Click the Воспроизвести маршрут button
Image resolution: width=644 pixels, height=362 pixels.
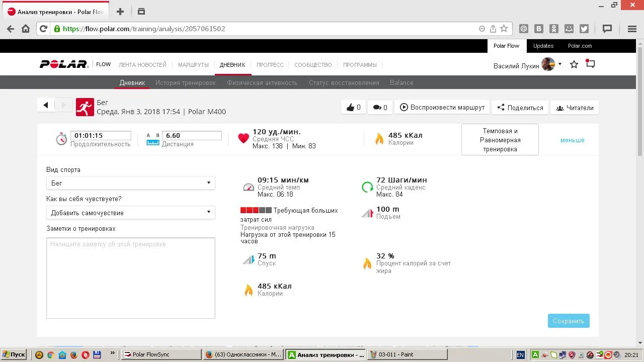click(442, 107)
